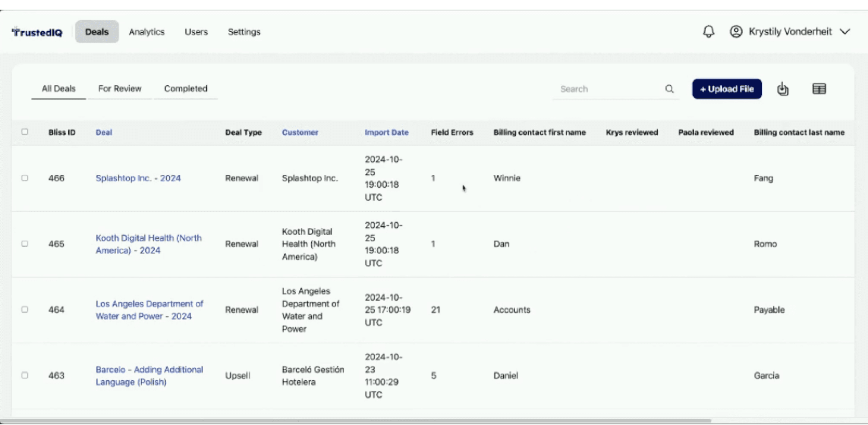Sort by the Customer column header
The width and height of the screenshot is (868, 425).
(300, 132)
